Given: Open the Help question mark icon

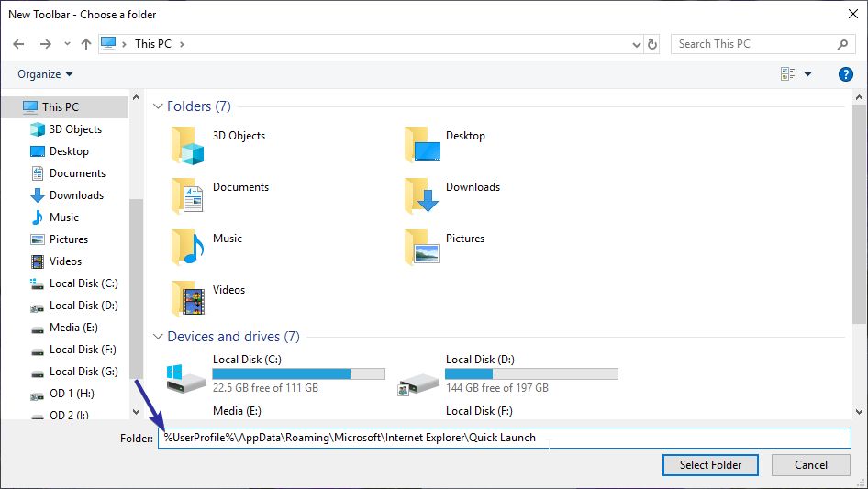Looking at the screenshot, I should tap(846, 74).
